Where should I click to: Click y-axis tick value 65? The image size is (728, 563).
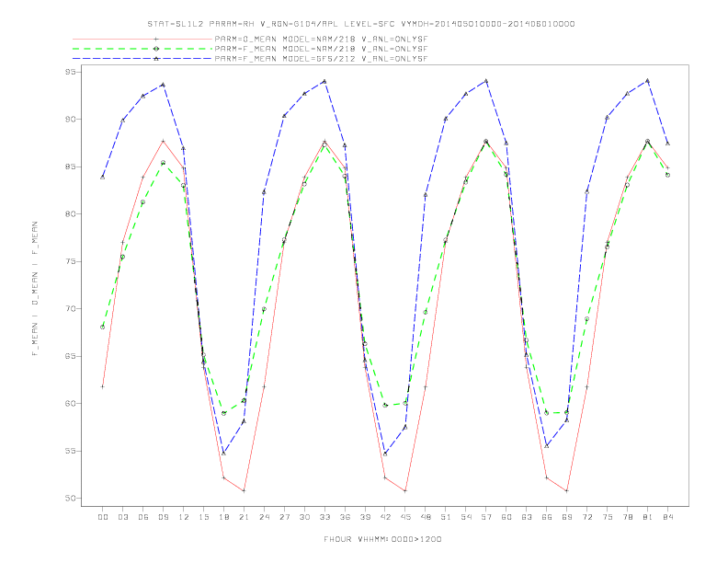coord(71,356)
